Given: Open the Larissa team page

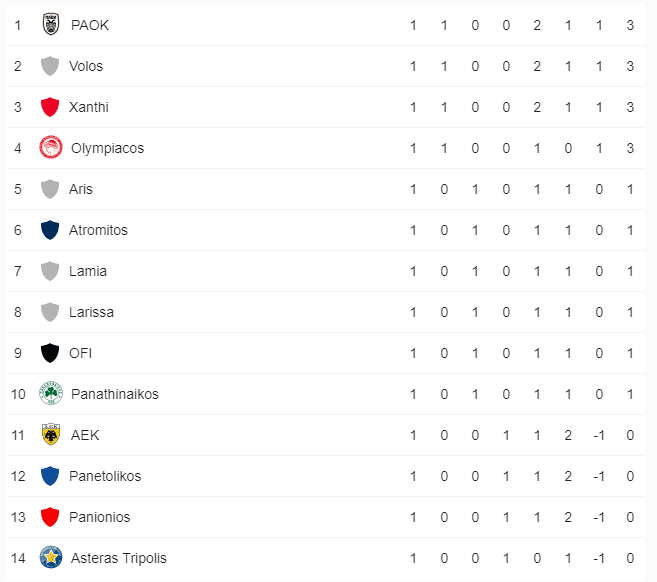Looking at the screenshot, I should click(x=91, y=312).
